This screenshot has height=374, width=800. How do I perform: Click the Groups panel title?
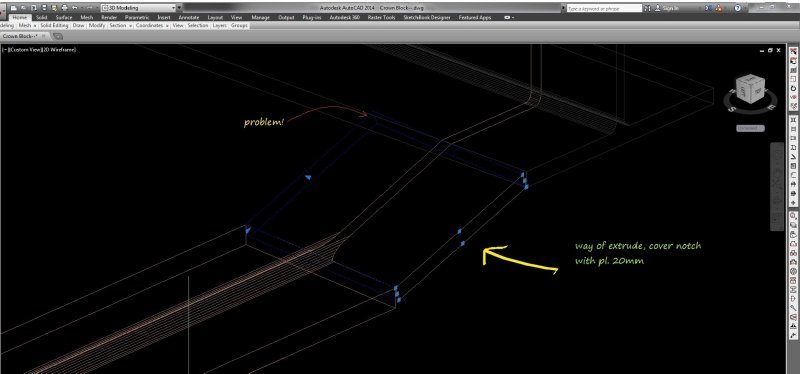click(239, 25)
